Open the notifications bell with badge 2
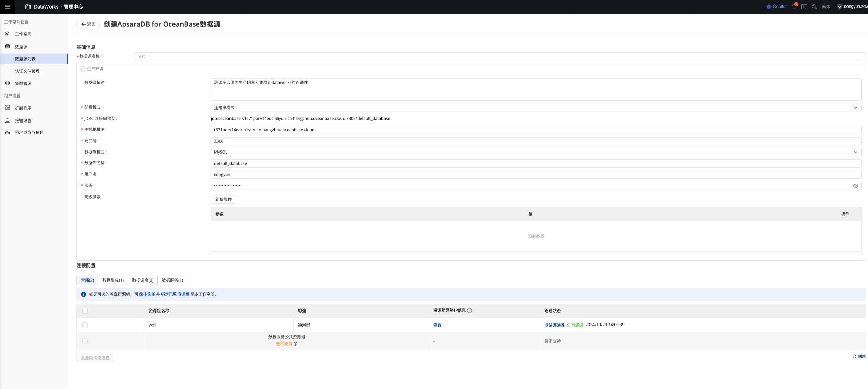Viewport: 868px width, 389px height. (x=794, y=6)
